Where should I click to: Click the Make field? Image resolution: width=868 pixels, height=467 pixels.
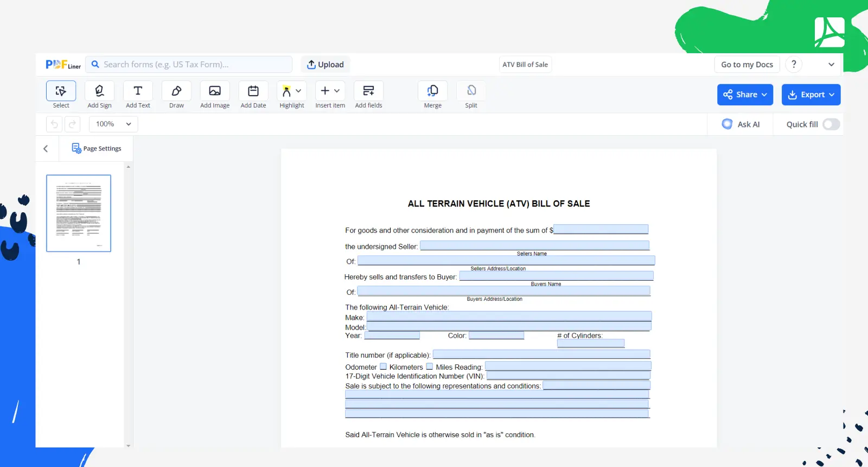(509, 316)
